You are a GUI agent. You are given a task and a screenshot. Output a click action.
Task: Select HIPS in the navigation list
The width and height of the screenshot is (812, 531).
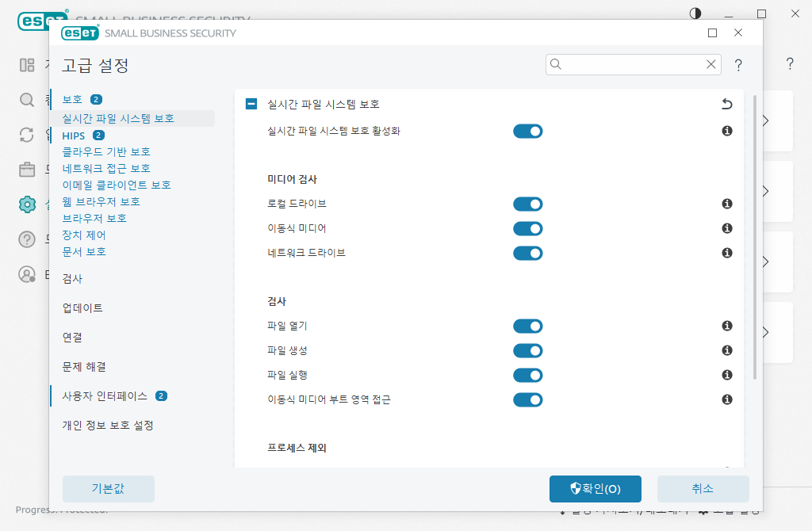75,135
